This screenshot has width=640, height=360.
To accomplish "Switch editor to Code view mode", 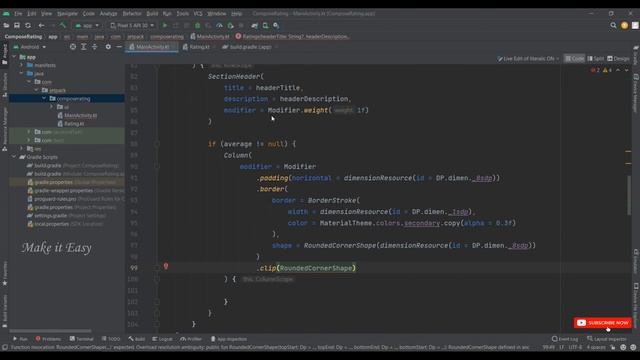I will (x=574, y=59).
